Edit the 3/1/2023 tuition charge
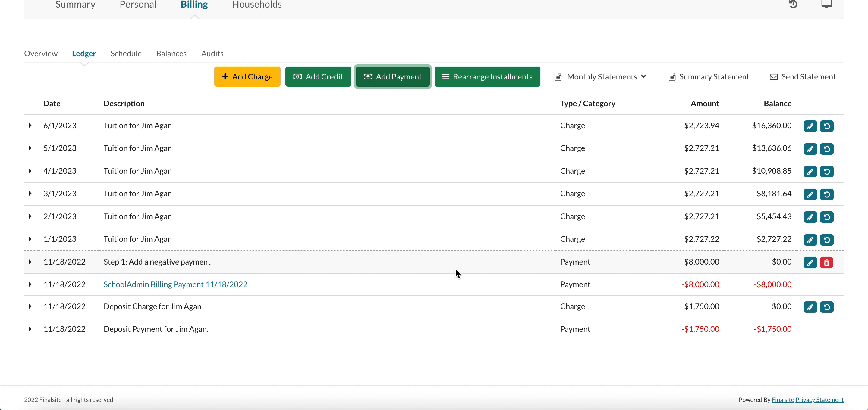 point(810,194)
